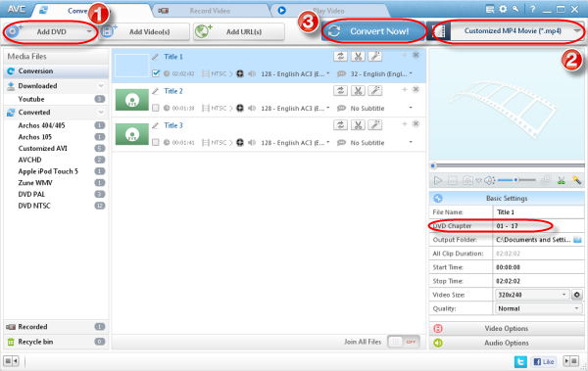Open the Quality Normal dropdown
The width and height of the screenshot is (588, 371).
point(538,308)
